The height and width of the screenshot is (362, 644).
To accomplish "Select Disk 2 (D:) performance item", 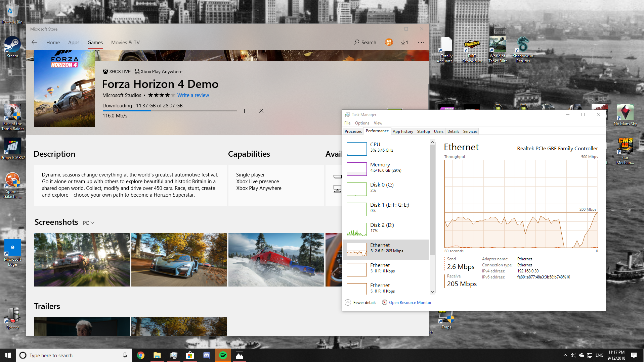I will pyautogui.click(x=386, y=229).
